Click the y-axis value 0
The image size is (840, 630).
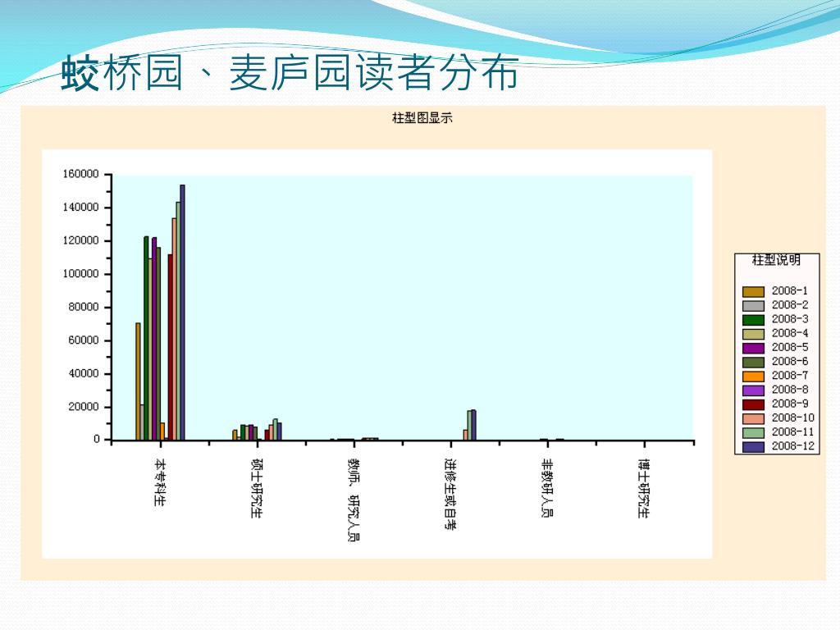(x=97, y=440)
